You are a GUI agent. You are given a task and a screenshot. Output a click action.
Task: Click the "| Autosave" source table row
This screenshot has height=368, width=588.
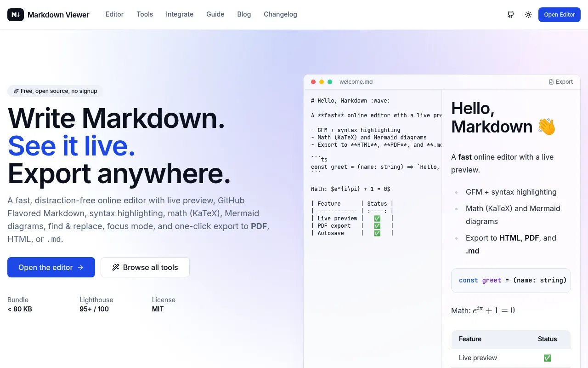pyautogui.click(x=352, y=233)
